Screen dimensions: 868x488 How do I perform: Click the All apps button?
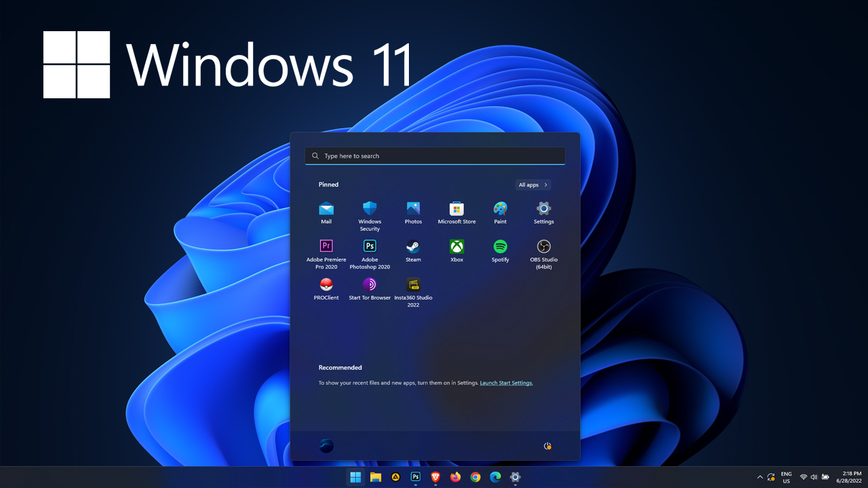[532, 184]
